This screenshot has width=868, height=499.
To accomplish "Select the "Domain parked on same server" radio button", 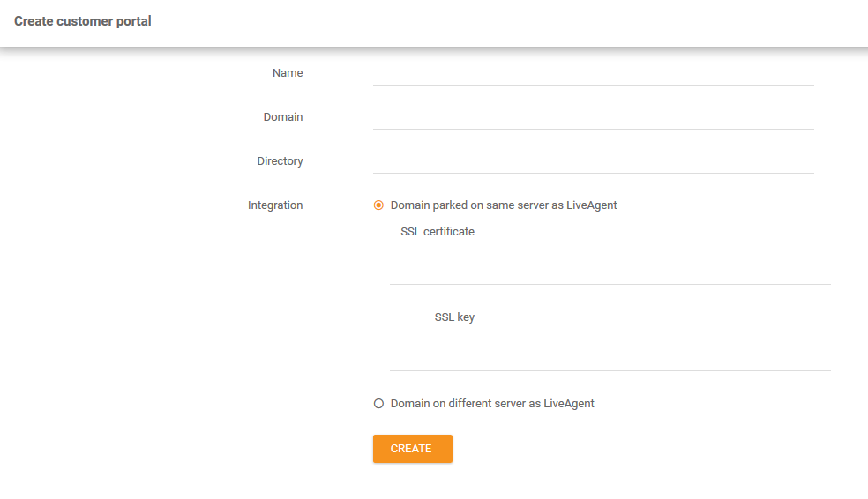I will pos(378,205).
